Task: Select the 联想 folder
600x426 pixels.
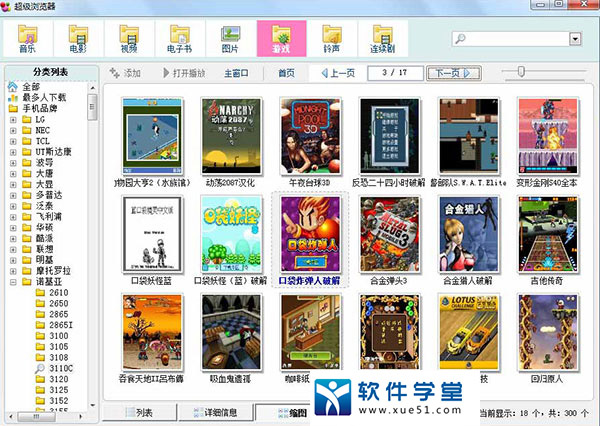Action: coord(38,249)
